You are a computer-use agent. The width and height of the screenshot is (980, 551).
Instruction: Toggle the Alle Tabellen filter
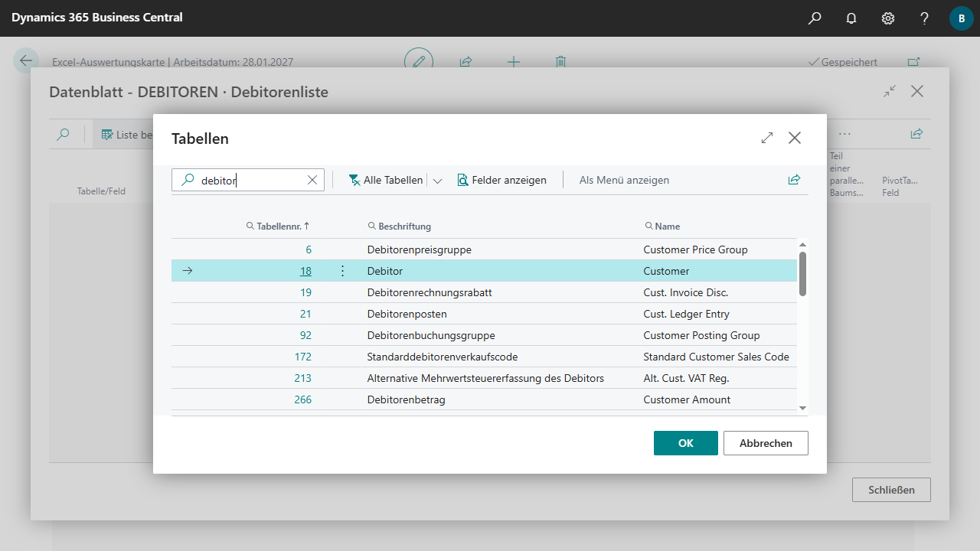point(386,180)
